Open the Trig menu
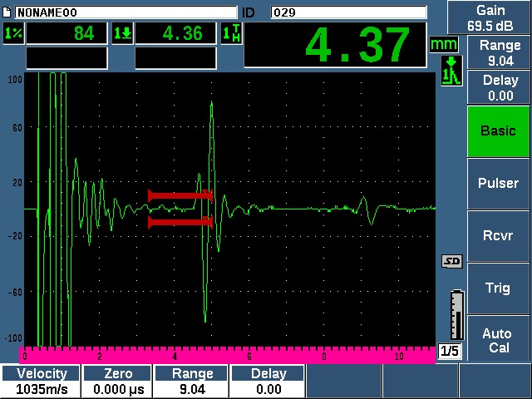The image size is (532, 399). click(498, 288)
